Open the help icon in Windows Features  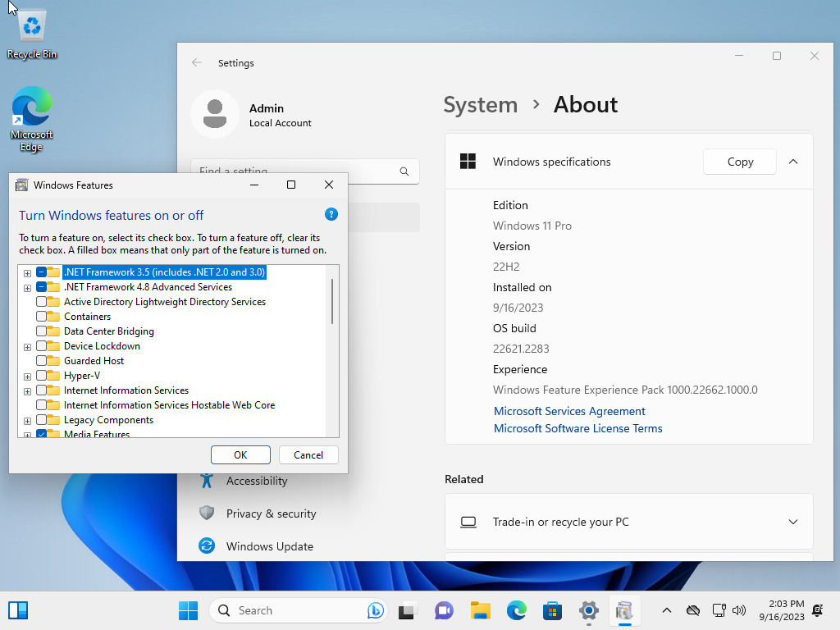point(331,215)
